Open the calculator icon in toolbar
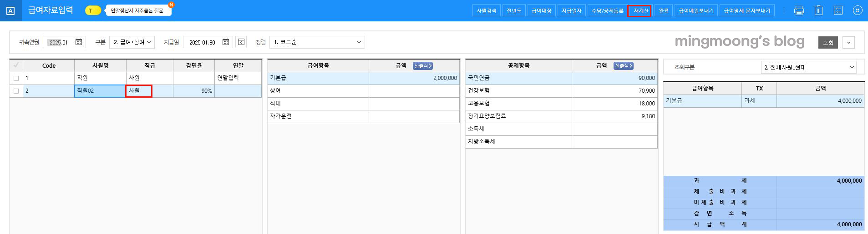Image resolution: width=868 pixels, height=234 pixels. (x=838, y=10)
